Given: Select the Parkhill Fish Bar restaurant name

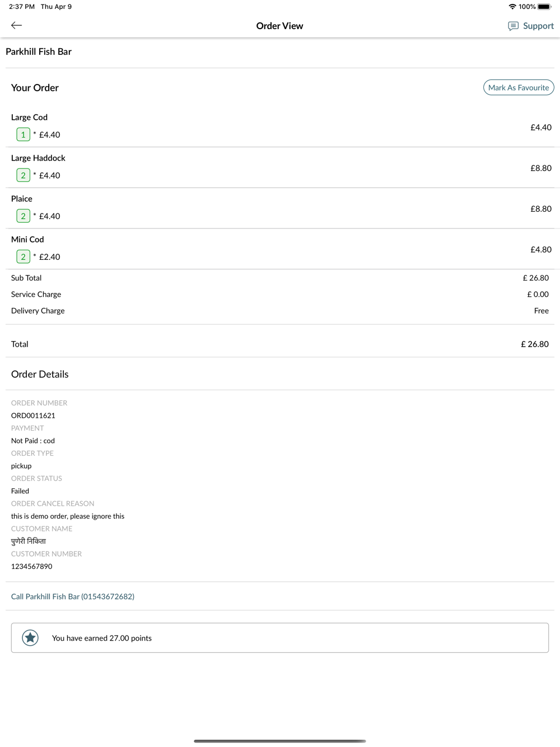Looking at the screenshot, I should [x=39, y=52].
